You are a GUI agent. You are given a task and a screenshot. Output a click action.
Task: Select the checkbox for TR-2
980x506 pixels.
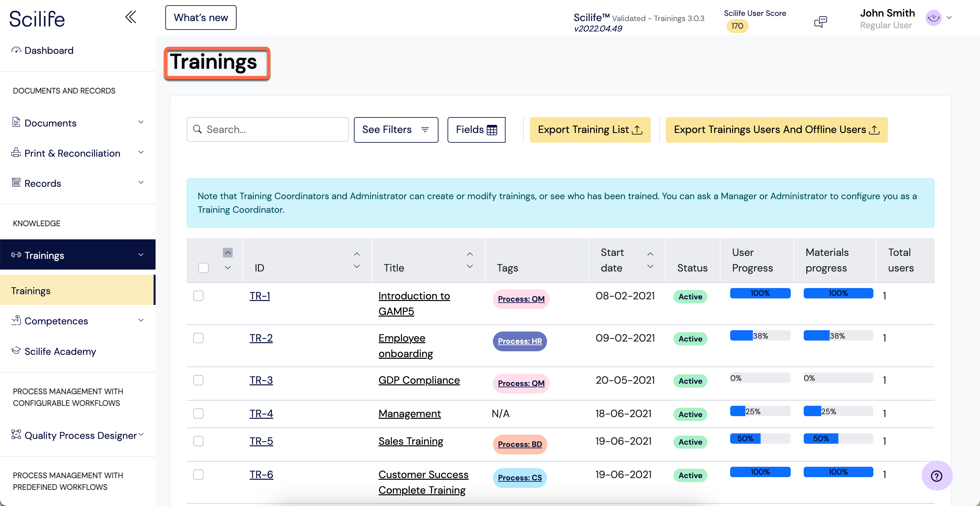(x=198, y=338)
